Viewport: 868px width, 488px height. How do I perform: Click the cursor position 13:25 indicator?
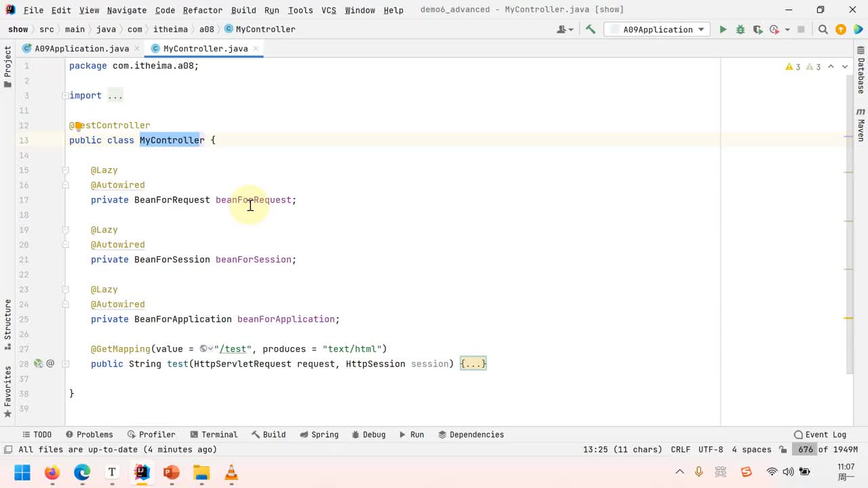622,449
